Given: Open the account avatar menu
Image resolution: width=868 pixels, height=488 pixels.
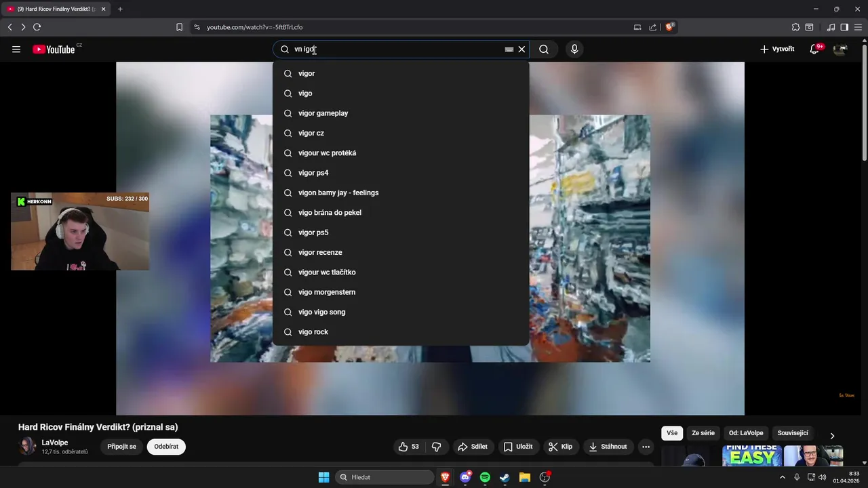Looking at the screenshot, I should [840, 49].
